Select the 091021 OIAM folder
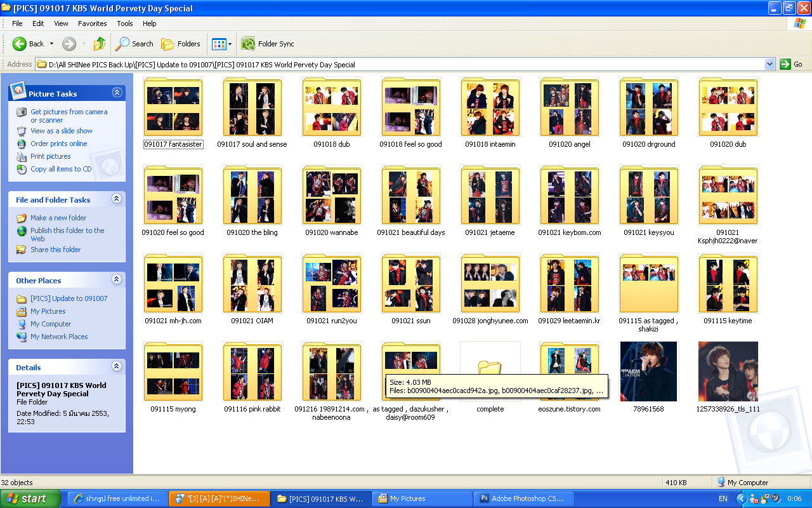812x508 pixels. [x=252, y=290]
